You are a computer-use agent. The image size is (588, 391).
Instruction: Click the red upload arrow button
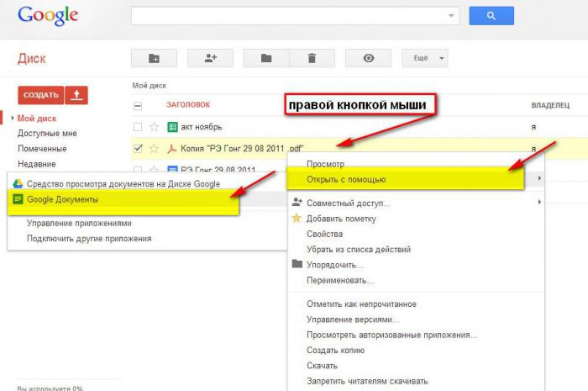tap(76, 95)
